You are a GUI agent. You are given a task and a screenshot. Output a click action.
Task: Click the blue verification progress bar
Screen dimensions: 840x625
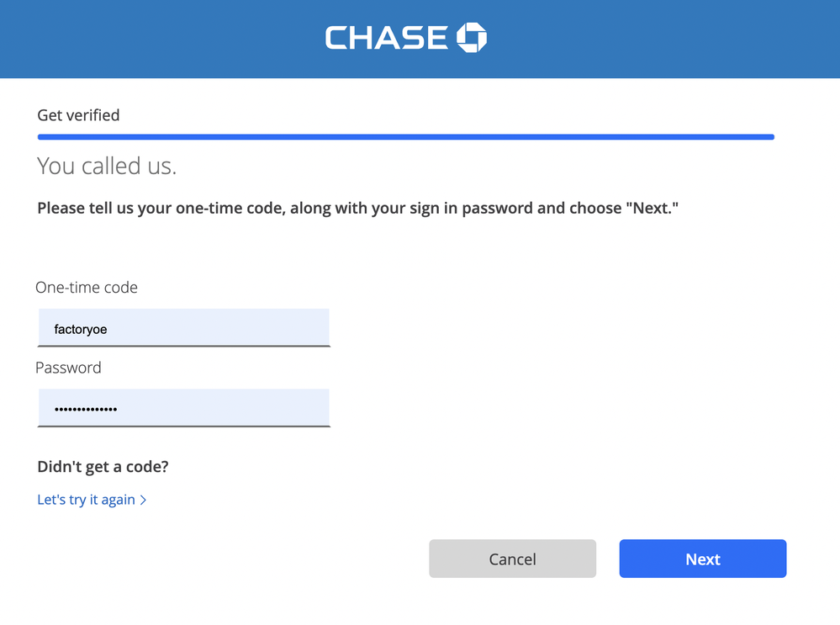click(405, 136)
